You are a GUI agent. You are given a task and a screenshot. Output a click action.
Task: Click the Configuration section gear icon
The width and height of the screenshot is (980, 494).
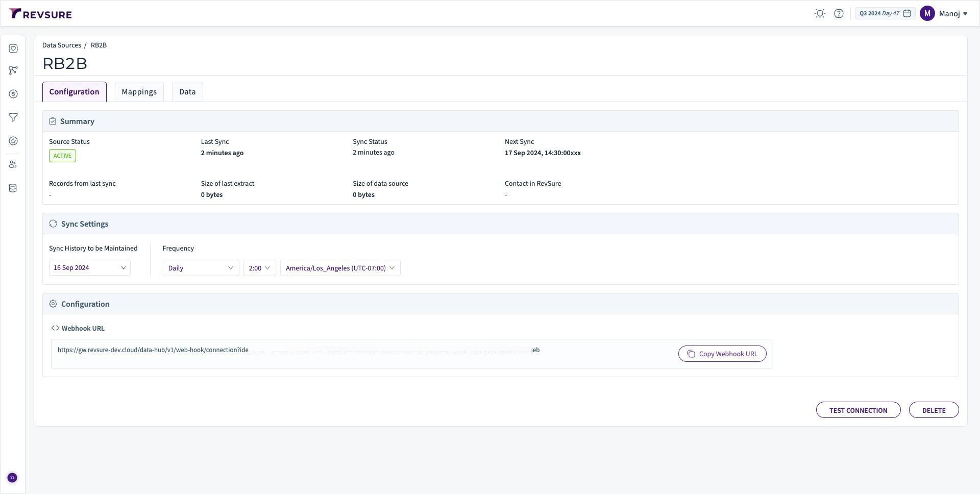53,304
